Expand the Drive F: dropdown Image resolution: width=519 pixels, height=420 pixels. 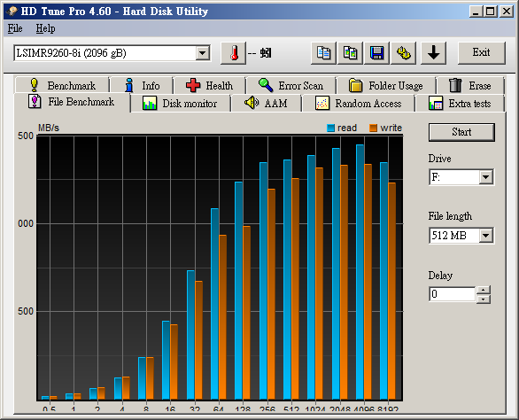(485, 177)
